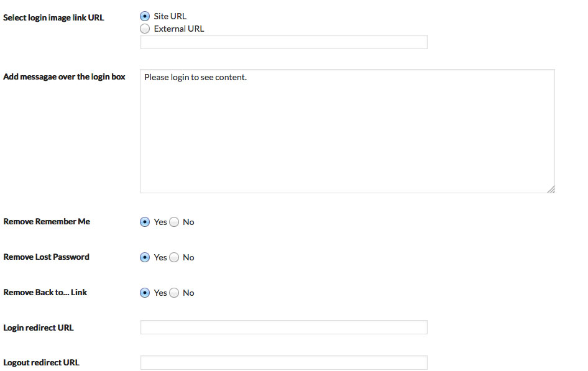Click the 'Select login image link URL' label

click(x=53, y=17)
